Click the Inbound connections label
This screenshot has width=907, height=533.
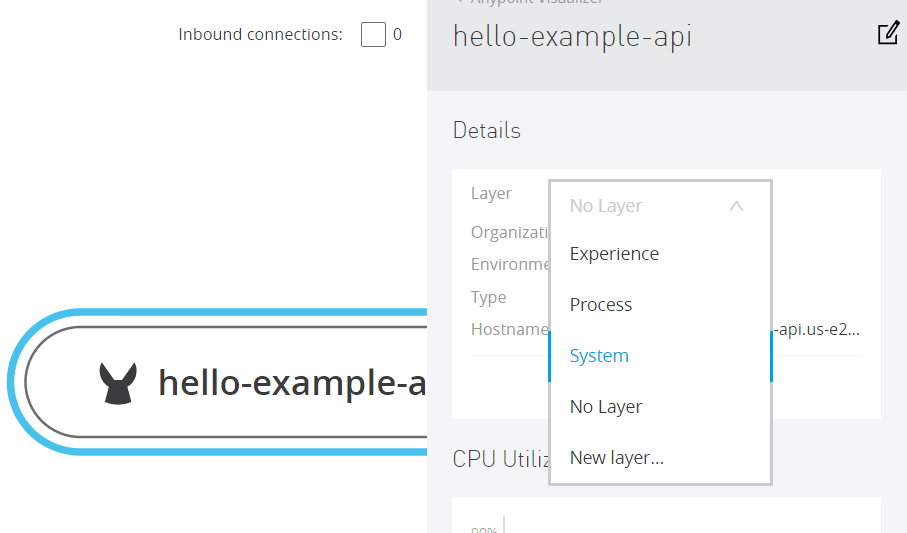[260, 35]
